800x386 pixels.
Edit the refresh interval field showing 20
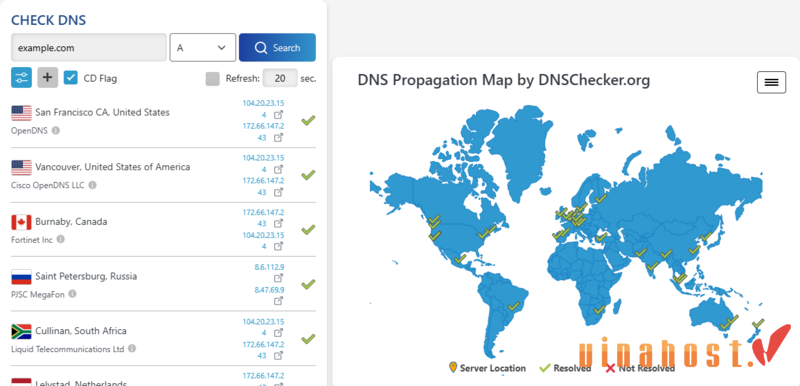click(280, 79)
